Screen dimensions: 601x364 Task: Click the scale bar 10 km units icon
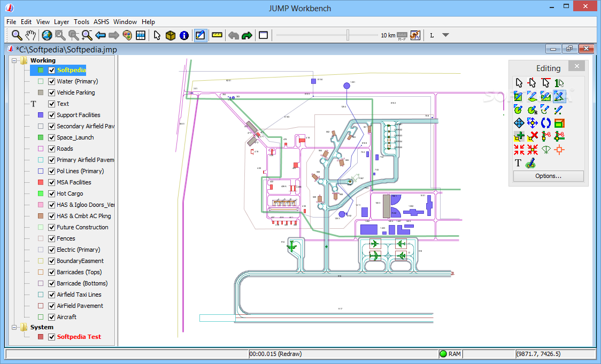pos(402,36)
